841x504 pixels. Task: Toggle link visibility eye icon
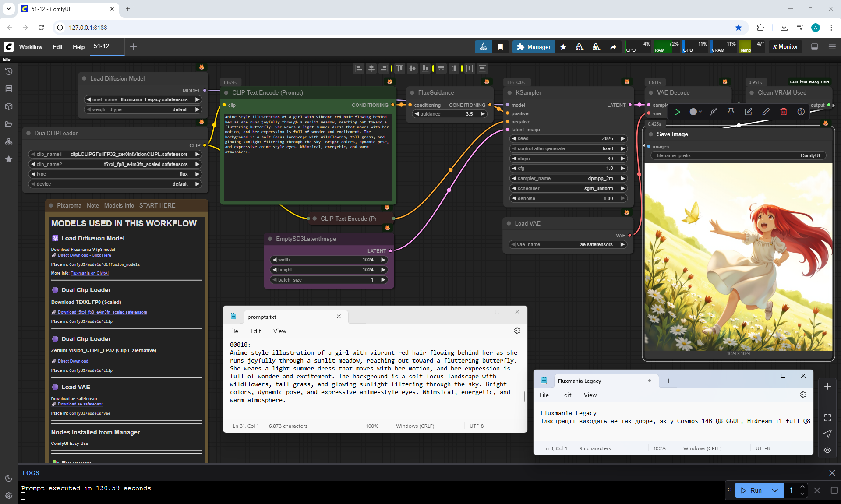[x=827, y=450]
